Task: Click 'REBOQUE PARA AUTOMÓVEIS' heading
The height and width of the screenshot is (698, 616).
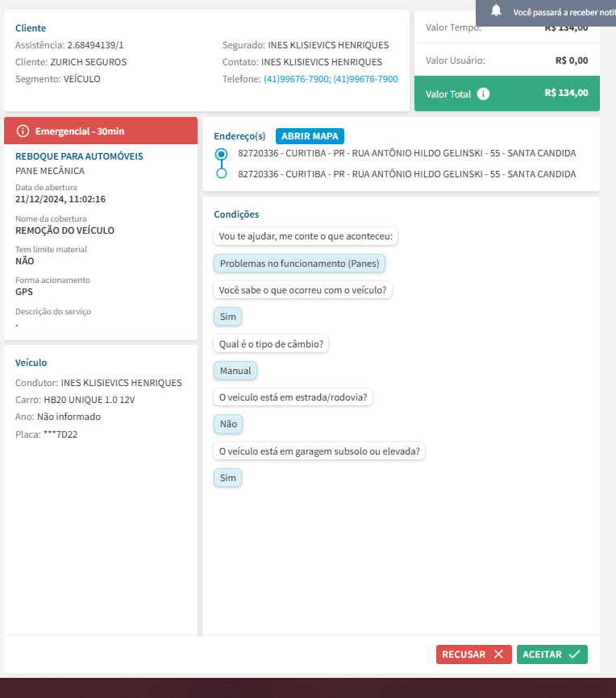Action: tap(79, 156)
